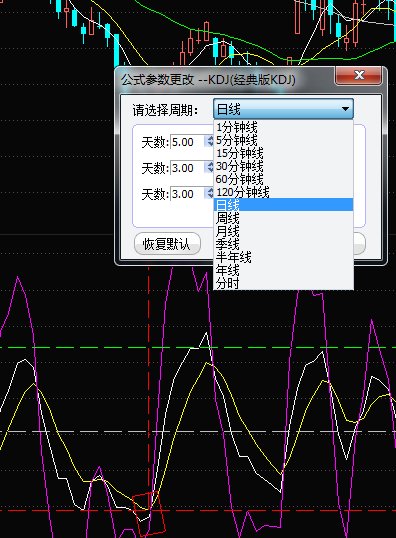Click the 恢复默认 restore defaults button
Image resolution: width=396 pixels, height=538 pixels.
(x=167, y=244)
